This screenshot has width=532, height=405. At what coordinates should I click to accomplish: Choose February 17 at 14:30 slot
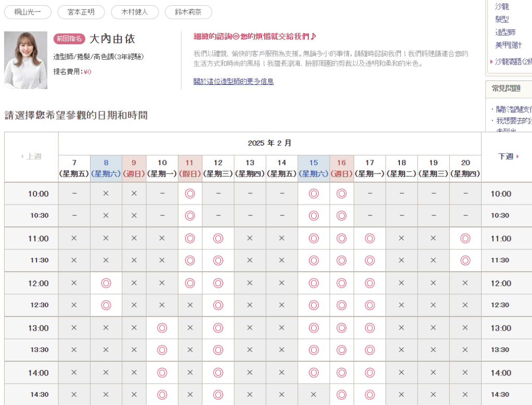click(370, 395)
